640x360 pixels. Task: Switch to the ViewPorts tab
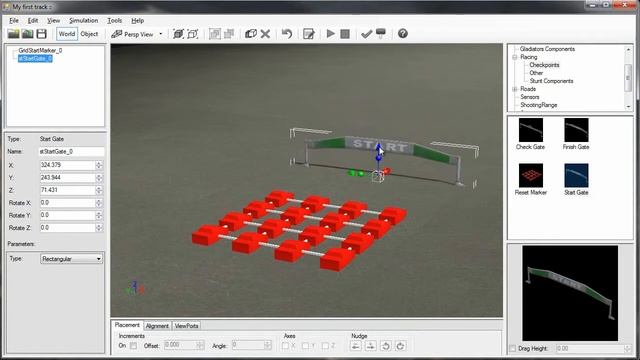tap(187, 326)
